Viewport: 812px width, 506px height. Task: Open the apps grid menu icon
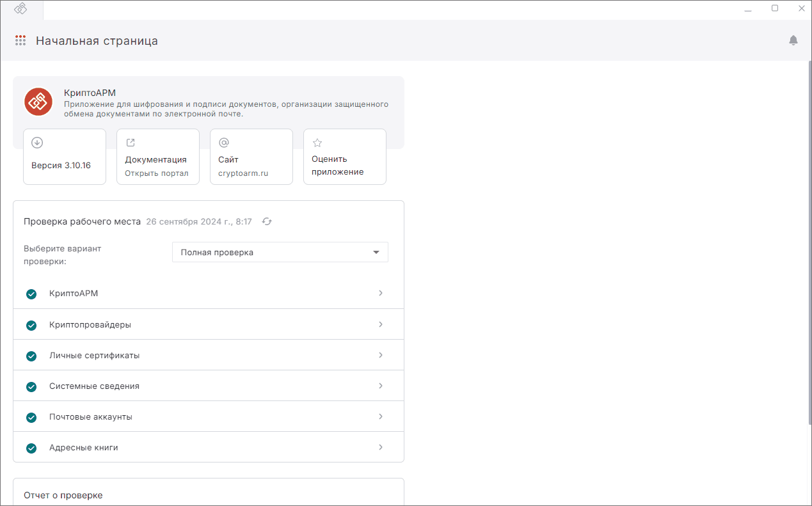20,40
